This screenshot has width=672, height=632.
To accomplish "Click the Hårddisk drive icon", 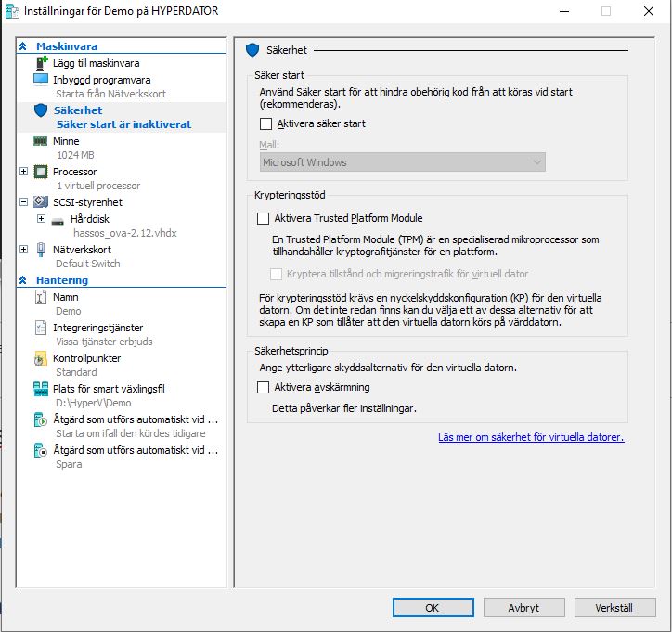I will click(58, 221).
